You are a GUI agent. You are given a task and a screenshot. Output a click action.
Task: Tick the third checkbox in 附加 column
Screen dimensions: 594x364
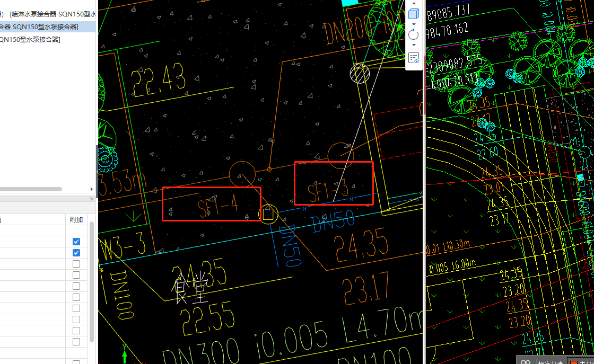(x=76, y=264)
